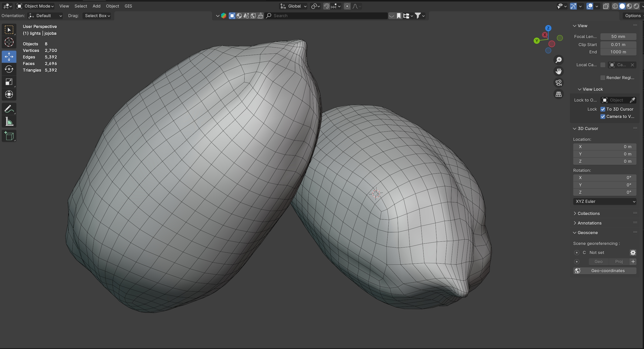The height and width of the screenshot is (349, 644).
Task: Select the Cursor tool in toolbar
Action: click(x=9, y=42)
